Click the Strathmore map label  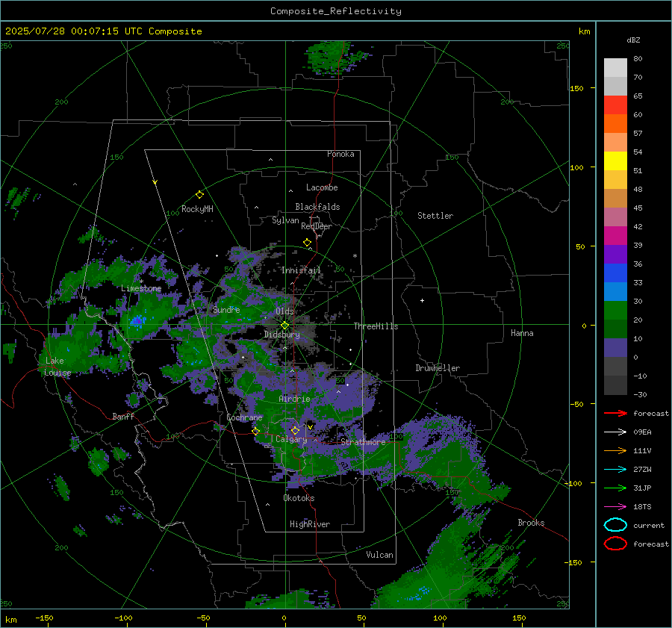363,442
